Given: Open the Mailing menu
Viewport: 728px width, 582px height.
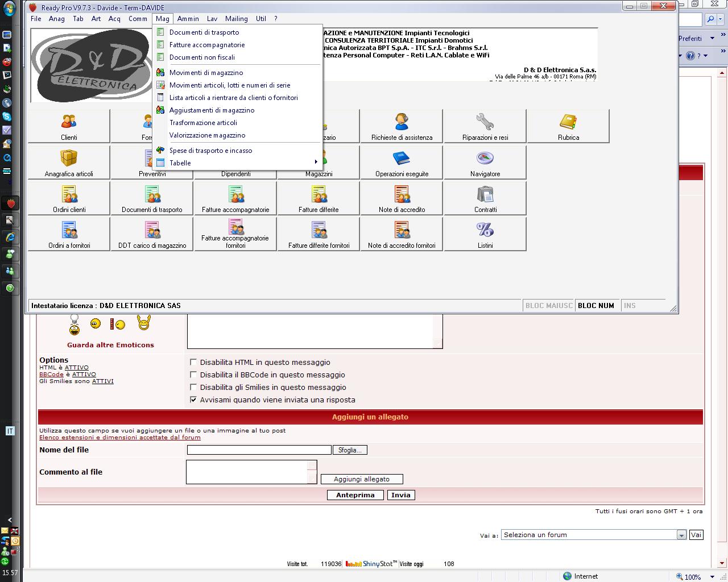Looking at the screenshot, I should coord(237,19).
